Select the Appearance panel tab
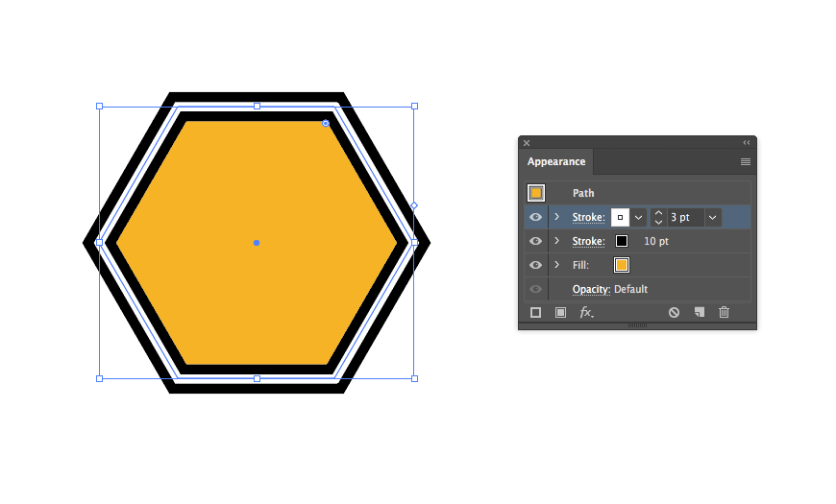Image resolution: width=836 pixels, height=504 pixels. [x=556, y=161]
